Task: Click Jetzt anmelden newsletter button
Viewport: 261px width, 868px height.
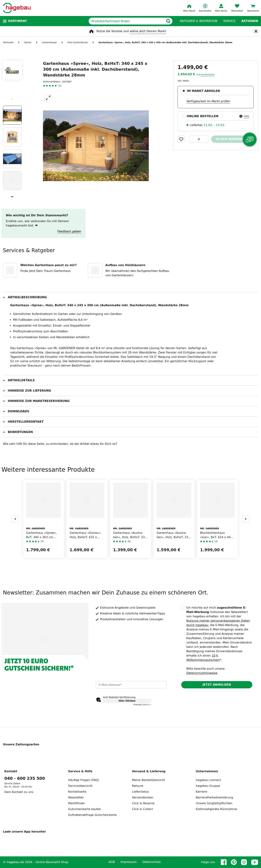Action: 217,685
